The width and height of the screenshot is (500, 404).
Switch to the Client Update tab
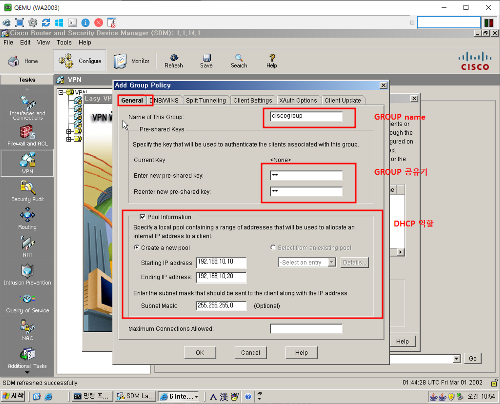coord(343,100)
